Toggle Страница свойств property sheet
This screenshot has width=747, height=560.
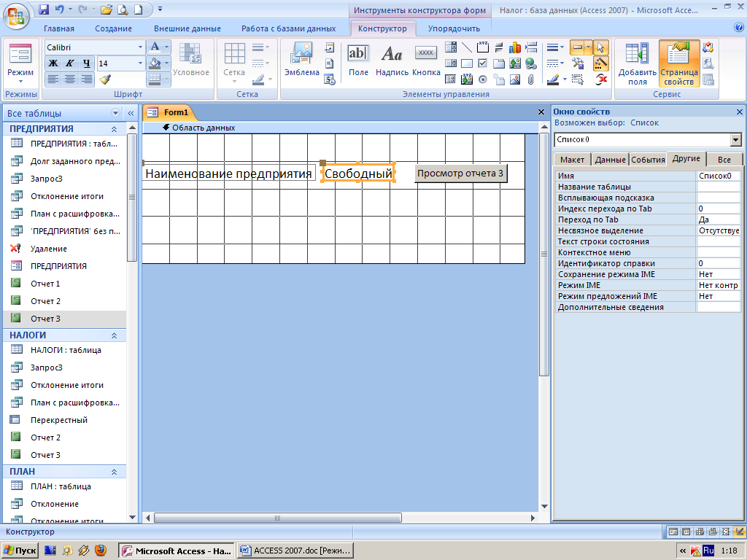tap(678, 63)
